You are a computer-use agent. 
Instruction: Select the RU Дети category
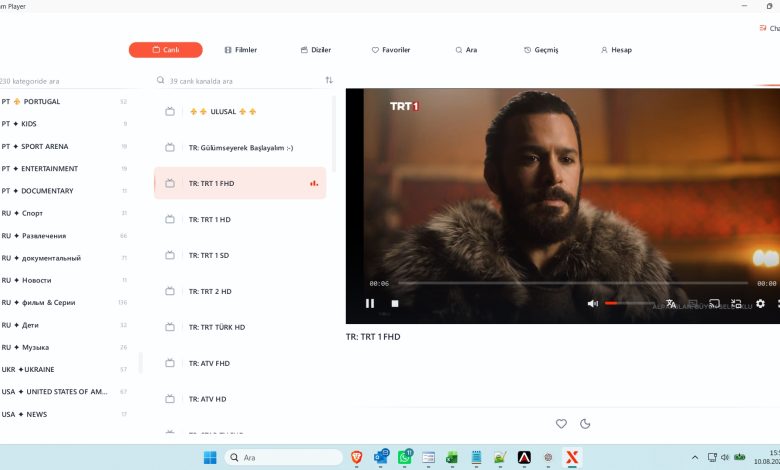(64, 325)
